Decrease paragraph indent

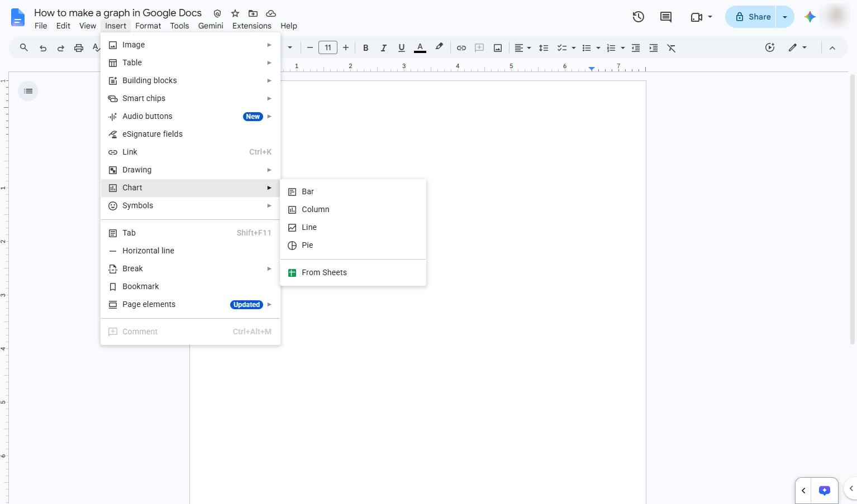tap(636, 48)
